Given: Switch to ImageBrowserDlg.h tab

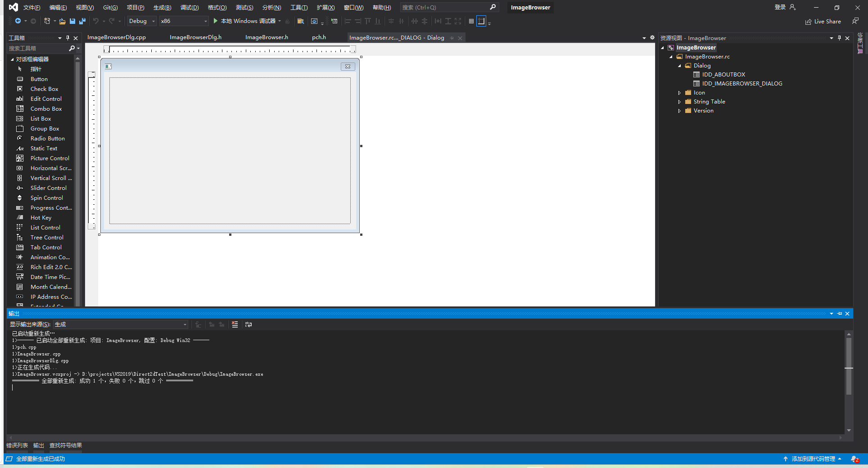Looking at the screenshot, I should 195,37.
